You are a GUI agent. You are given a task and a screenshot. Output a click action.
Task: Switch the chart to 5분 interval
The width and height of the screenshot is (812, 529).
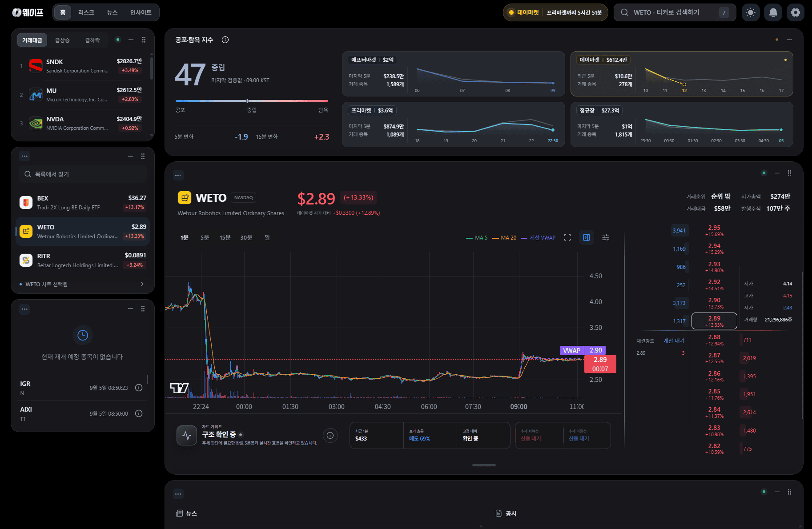tap(205, 238)
